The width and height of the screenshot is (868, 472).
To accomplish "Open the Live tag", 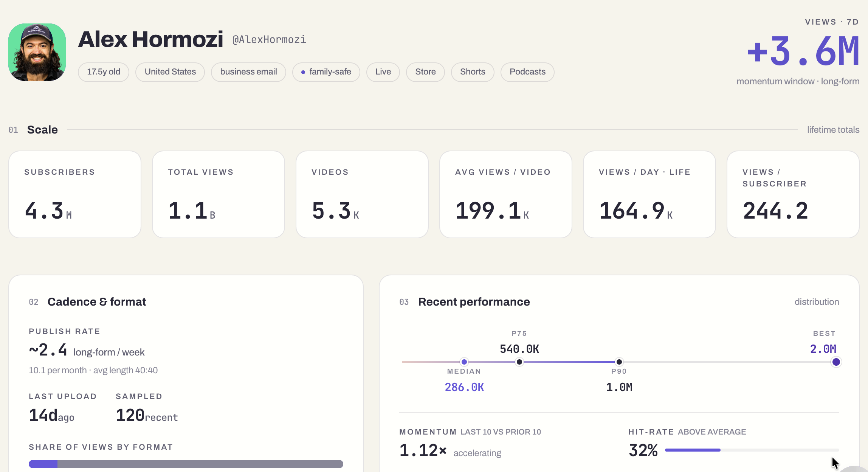I will point(383,72).
